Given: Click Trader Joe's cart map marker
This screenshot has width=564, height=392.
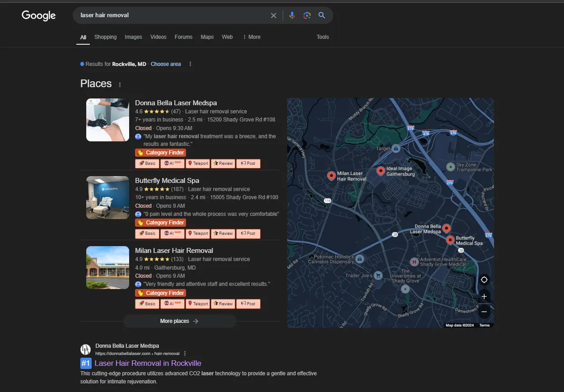Looking at the screenshot, I should tap(378, 275).
